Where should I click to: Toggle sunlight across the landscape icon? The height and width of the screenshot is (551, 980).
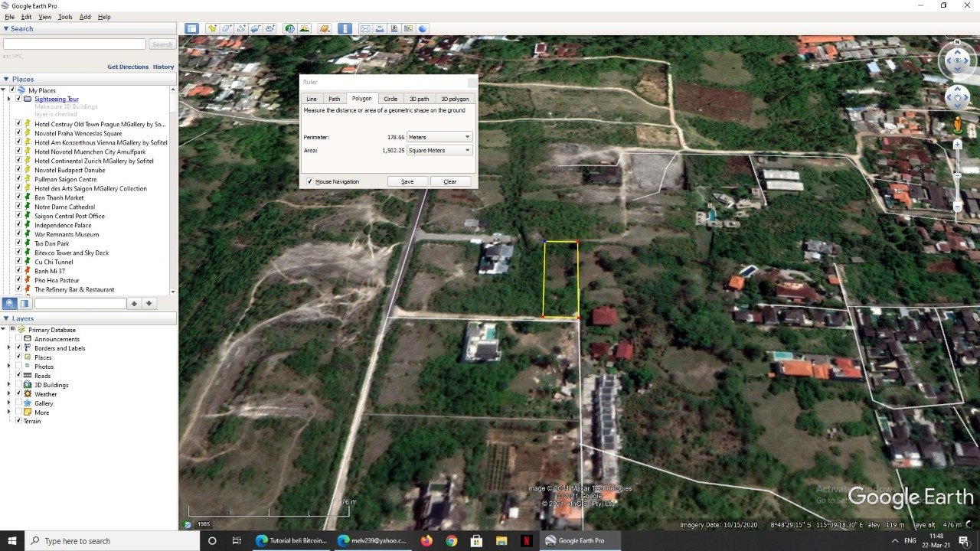305,29
